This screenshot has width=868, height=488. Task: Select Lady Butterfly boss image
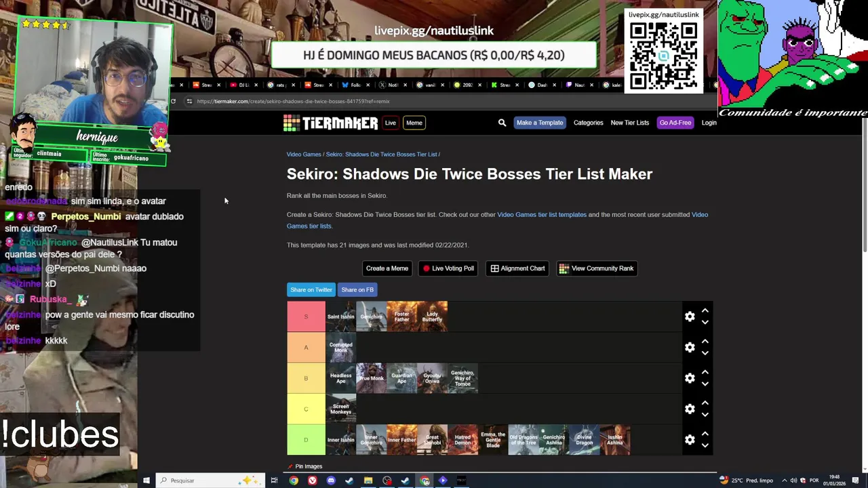[x=432, y=317]
